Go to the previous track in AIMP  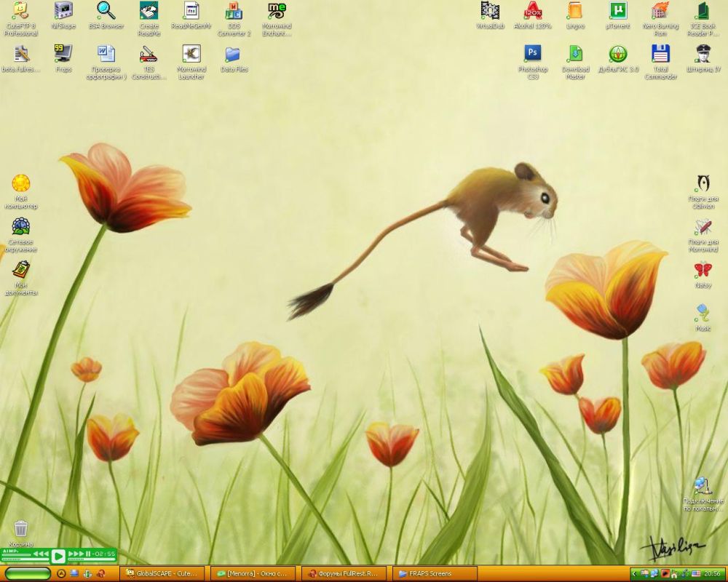(x=41, y=554)
